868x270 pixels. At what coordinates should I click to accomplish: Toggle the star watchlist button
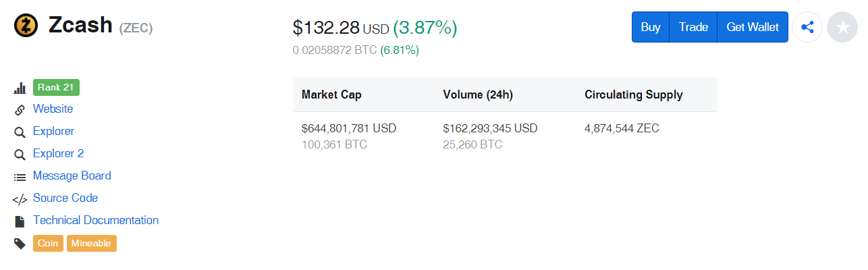tap(842, 27)
